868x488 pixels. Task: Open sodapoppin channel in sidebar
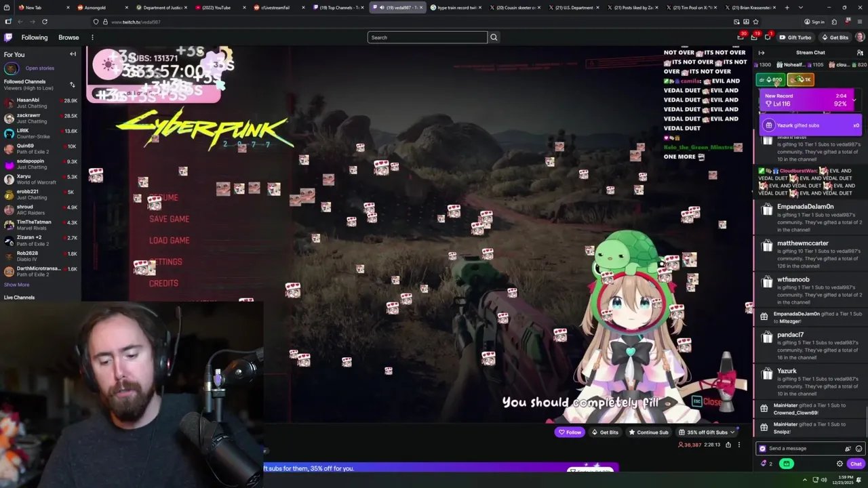[41, 164]
